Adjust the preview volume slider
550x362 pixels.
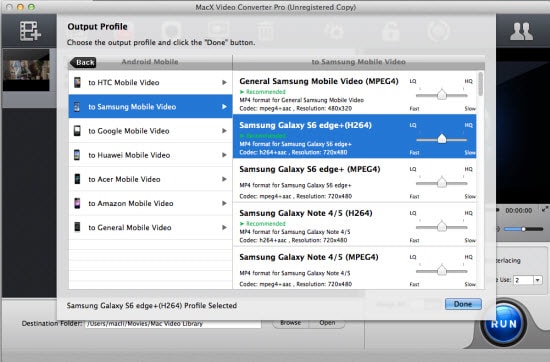point(523,229)
